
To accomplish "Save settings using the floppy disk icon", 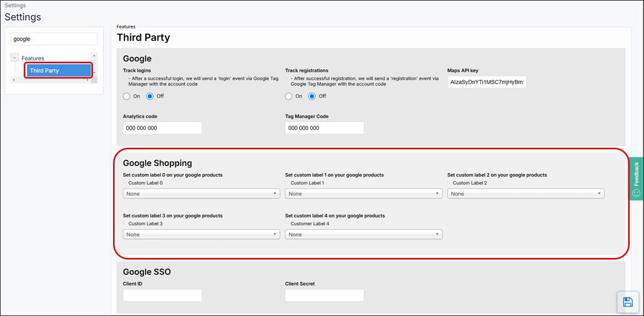I will (x=628, y=301).
